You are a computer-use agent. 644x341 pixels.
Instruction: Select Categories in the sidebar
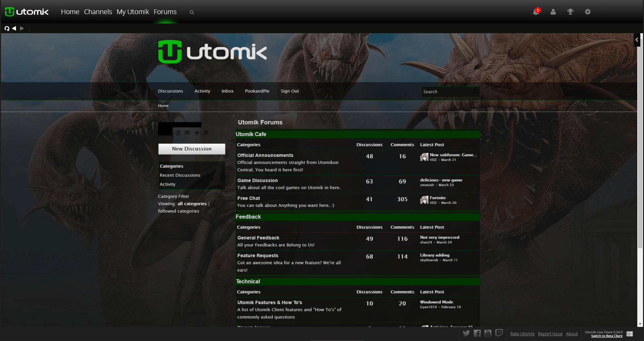[171, 166]
